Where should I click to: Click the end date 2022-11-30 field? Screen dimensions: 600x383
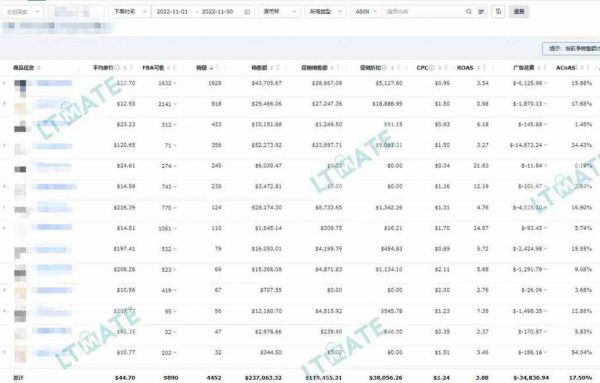217,12
